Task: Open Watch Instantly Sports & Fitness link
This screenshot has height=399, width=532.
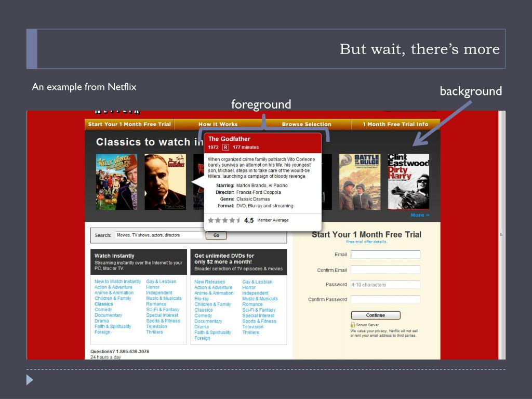Action: (x=163, y=321)
